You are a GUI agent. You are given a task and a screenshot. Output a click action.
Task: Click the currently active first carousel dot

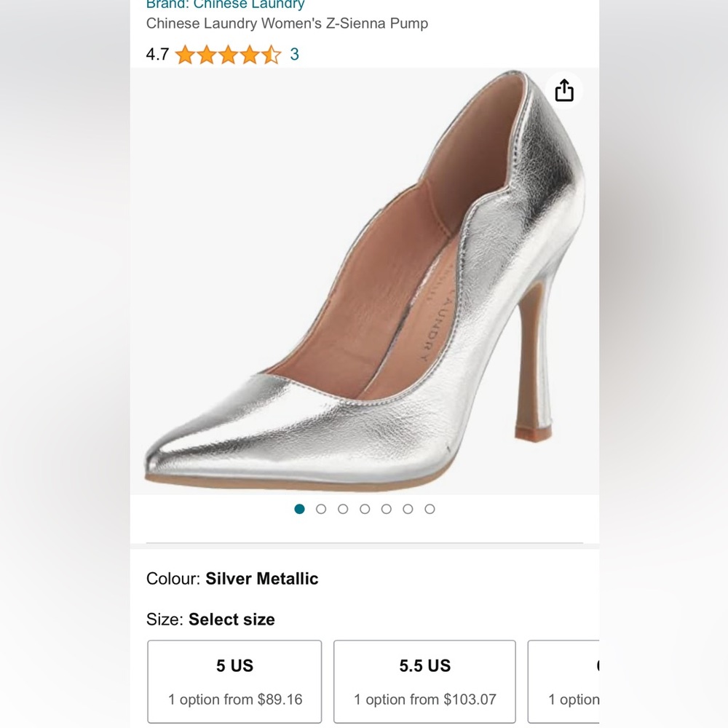[x=299, y=509]
